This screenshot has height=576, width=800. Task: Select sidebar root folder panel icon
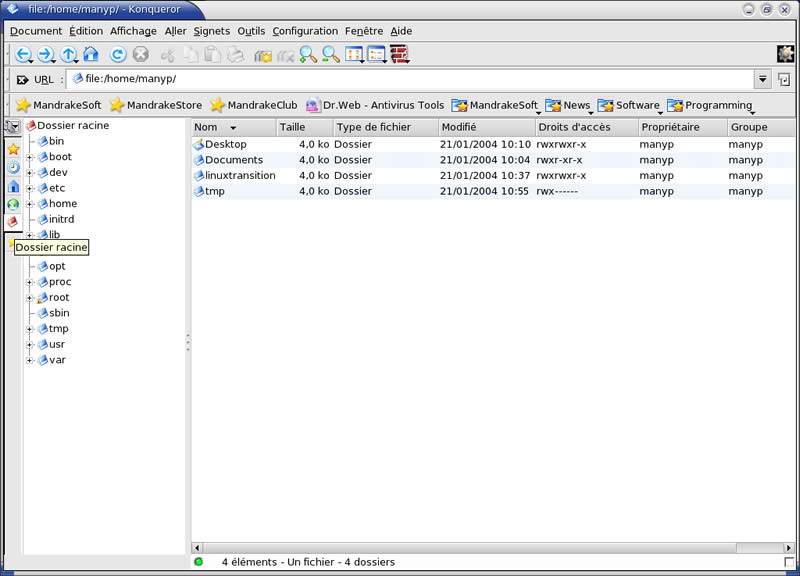click(13, 222)
